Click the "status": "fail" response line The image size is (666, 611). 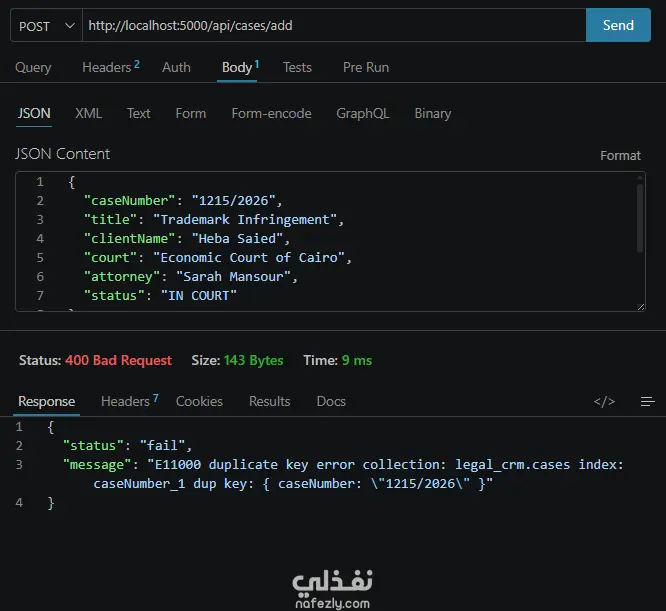[127, 445]
